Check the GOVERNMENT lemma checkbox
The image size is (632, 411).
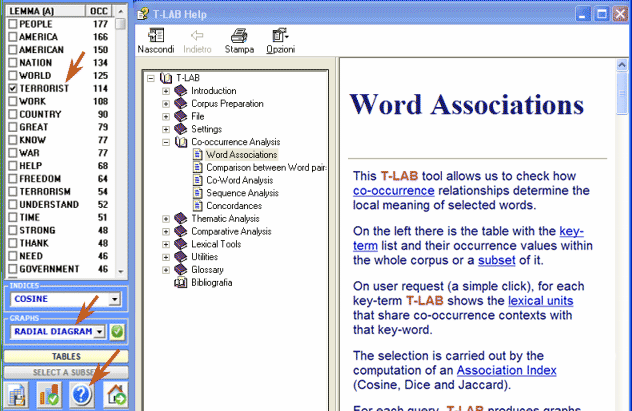pyautogui.click(x=13, y=269)
